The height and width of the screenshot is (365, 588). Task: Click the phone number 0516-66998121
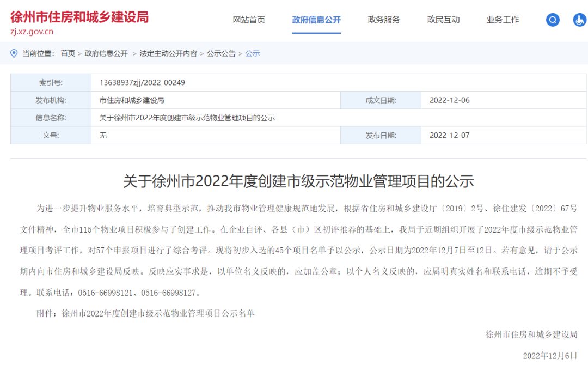click(x=106, y=293)
